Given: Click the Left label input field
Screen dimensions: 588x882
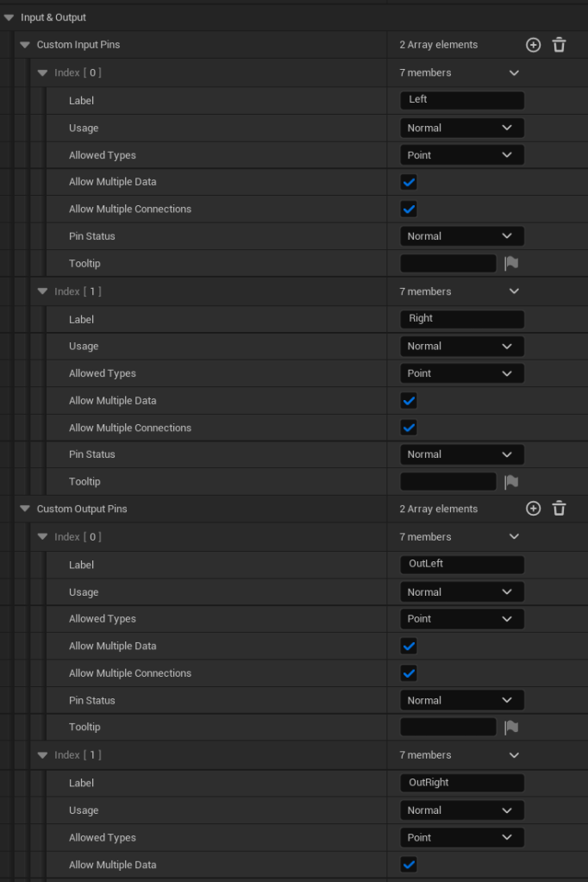Looking at the screenshot, I should click(461, 100).
